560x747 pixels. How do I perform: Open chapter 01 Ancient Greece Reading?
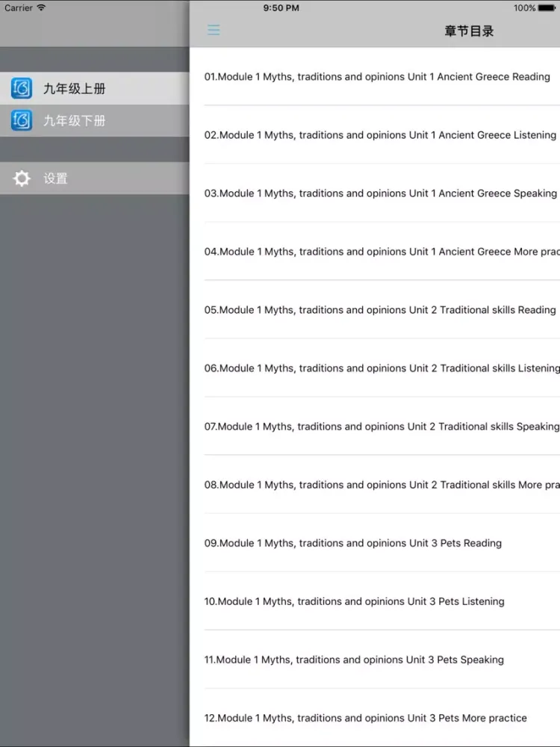click(x=375, y=77)
